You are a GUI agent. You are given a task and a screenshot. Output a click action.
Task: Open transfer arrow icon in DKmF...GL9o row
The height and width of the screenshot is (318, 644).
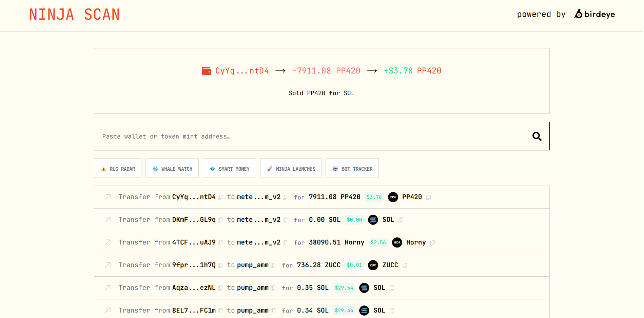click(108, 219)
